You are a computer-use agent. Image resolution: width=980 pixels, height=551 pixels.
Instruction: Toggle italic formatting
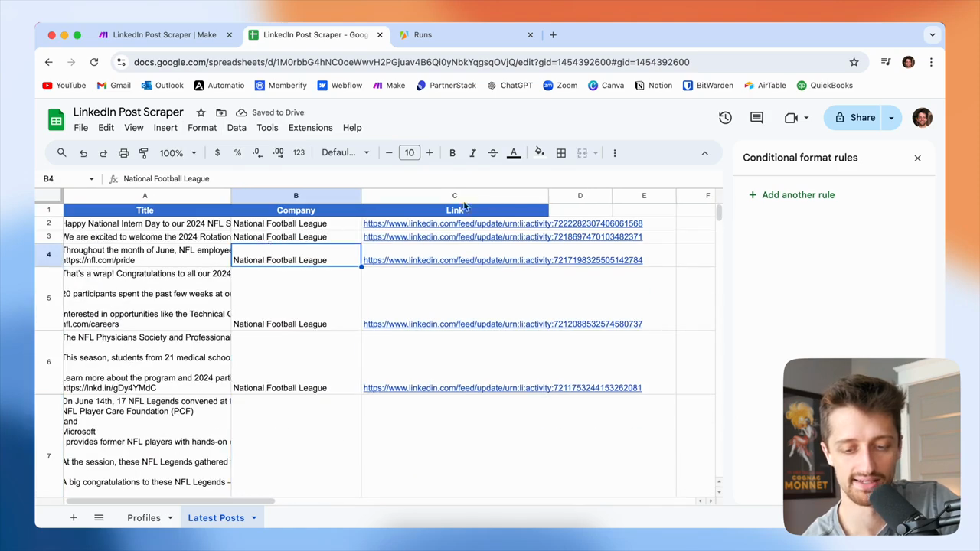coord(472,153)
